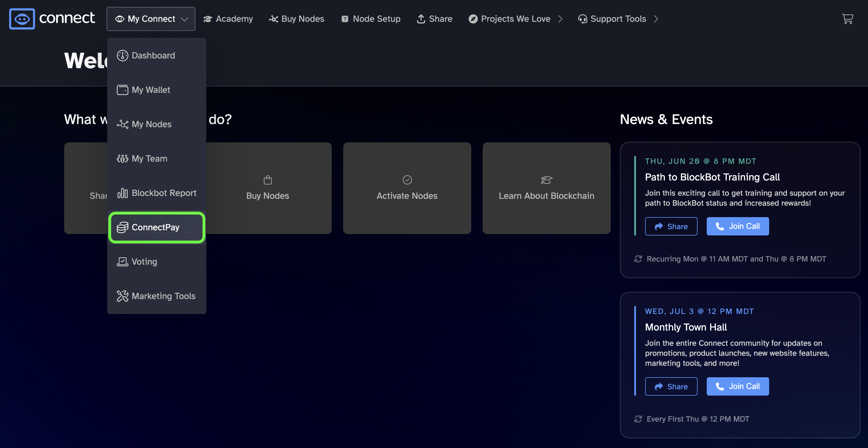Open Voting menu item
Image resolution: width=868 pixels, height=448 pixels.
(157, 262)
